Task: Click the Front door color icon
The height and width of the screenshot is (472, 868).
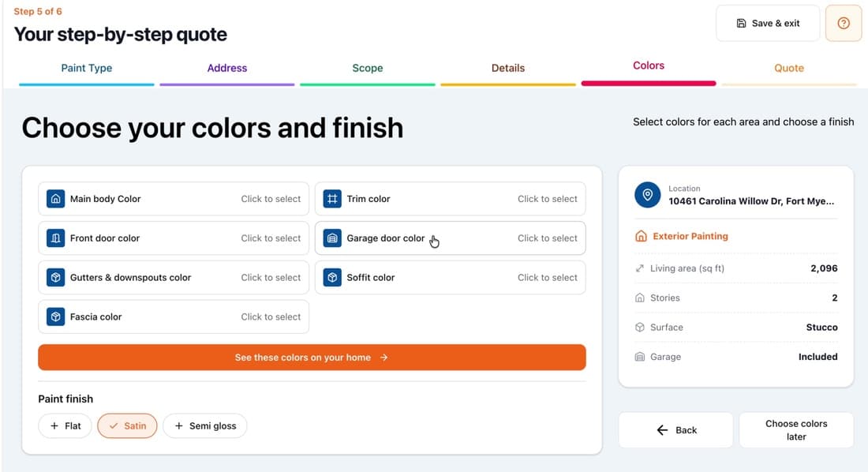Action: coord(55,238)
